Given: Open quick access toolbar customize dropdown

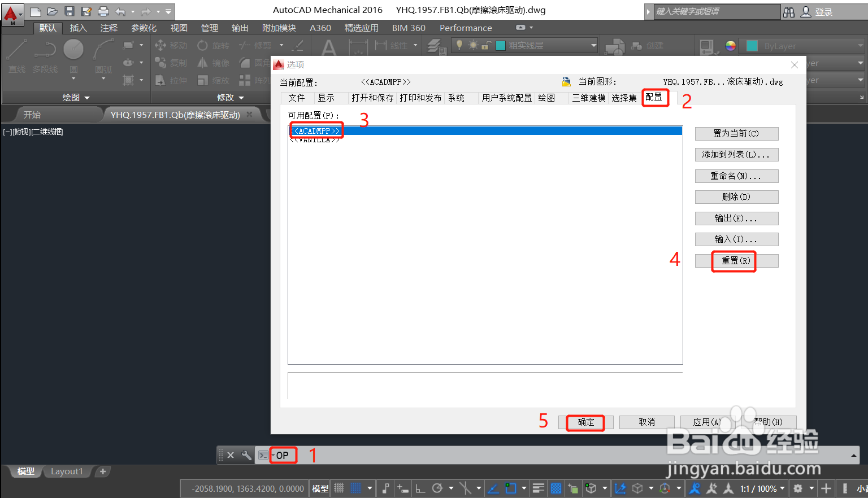Looking at the screenshot, I should [x=168, y=11].
